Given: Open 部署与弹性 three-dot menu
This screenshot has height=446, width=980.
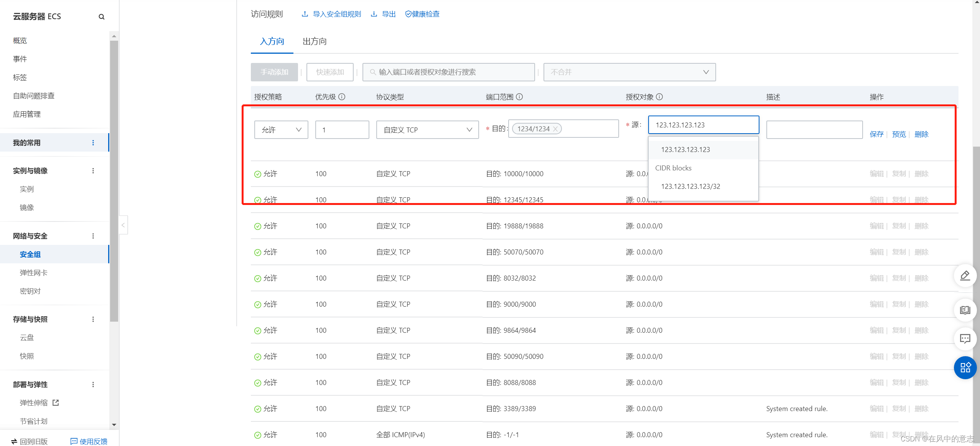Looking at the screenshot, I should (93, 385).
